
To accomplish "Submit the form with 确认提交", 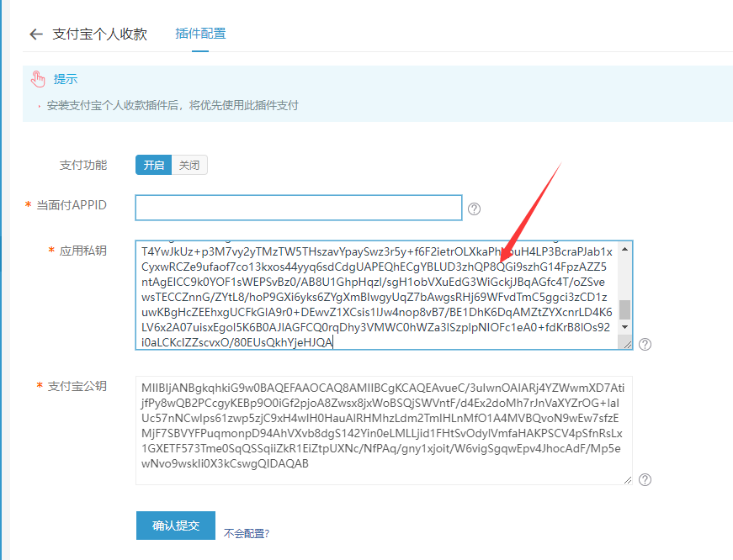I will pos(176,526).
